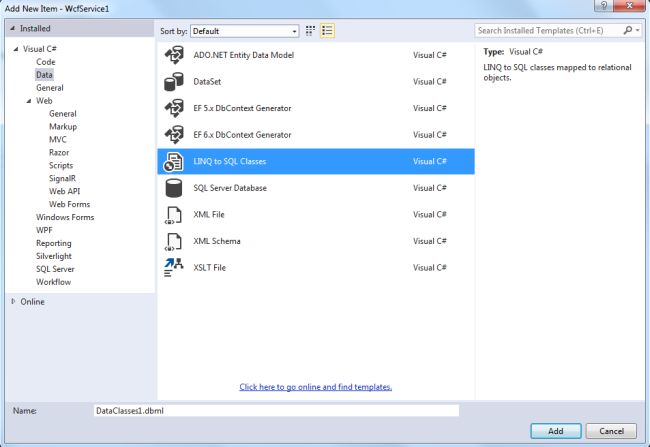Select Reporting category
This screenshot has height=447, width=650.
click(53, 243)
